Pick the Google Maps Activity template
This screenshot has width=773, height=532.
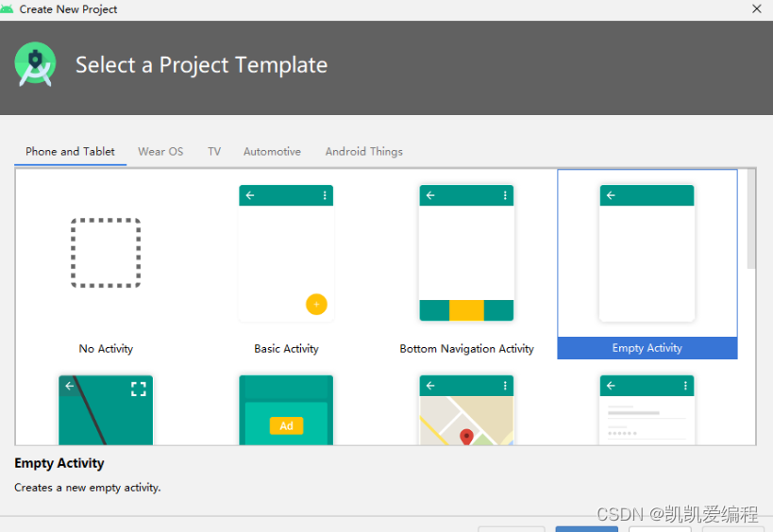(x=466, y=409)
